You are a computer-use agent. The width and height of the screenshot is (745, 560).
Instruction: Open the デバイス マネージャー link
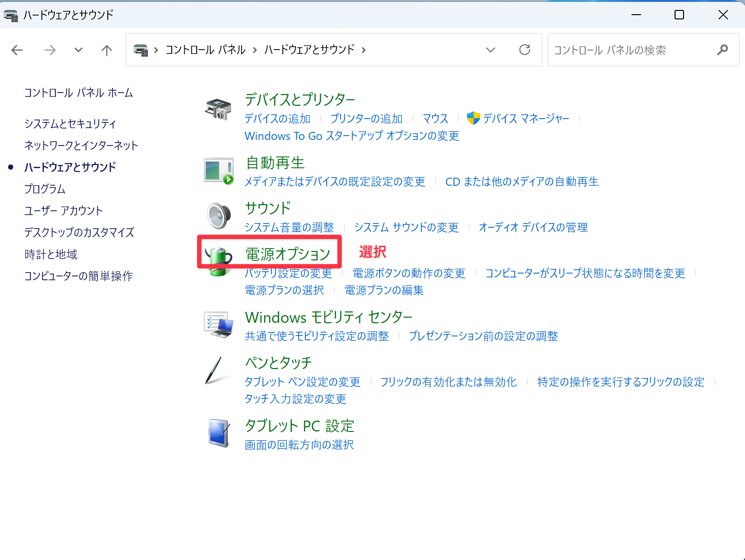point(526,119)
